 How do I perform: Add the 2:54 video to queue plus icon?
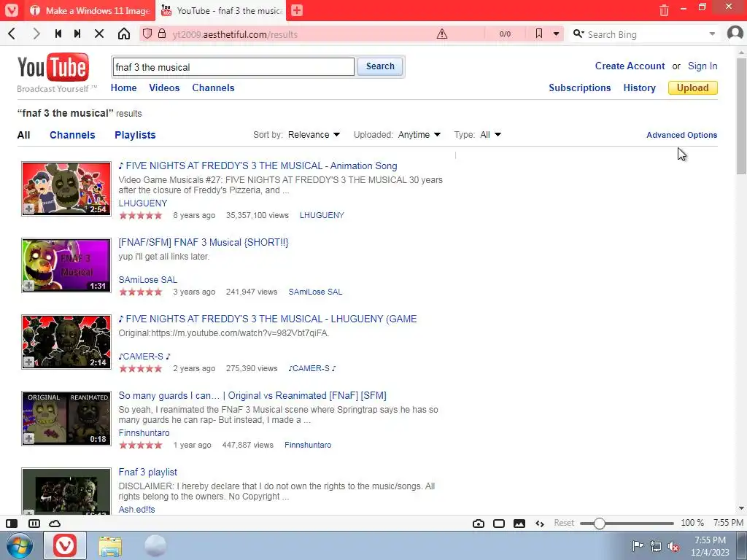[28, 209]
